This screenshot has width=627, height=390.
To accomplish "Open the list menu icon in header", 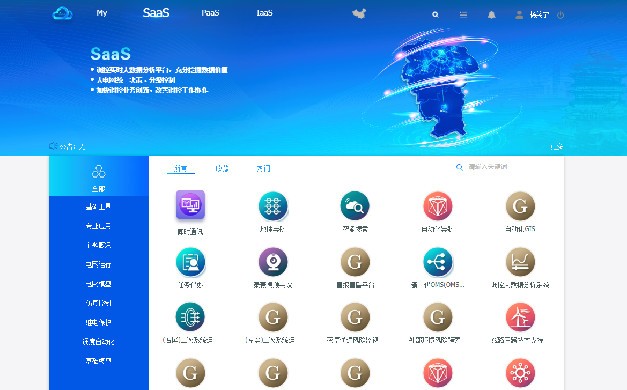I will pyautogui.click(x=463, y=15).
